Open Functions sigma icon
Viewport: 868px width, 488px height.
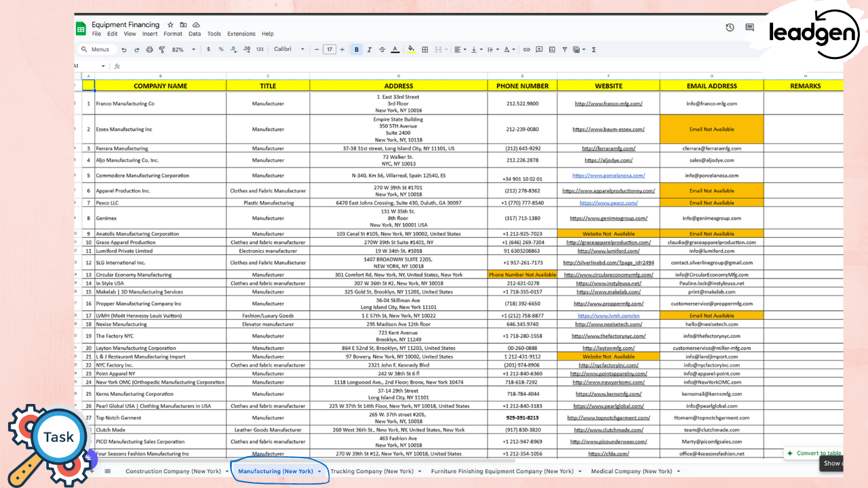[594, 49]
